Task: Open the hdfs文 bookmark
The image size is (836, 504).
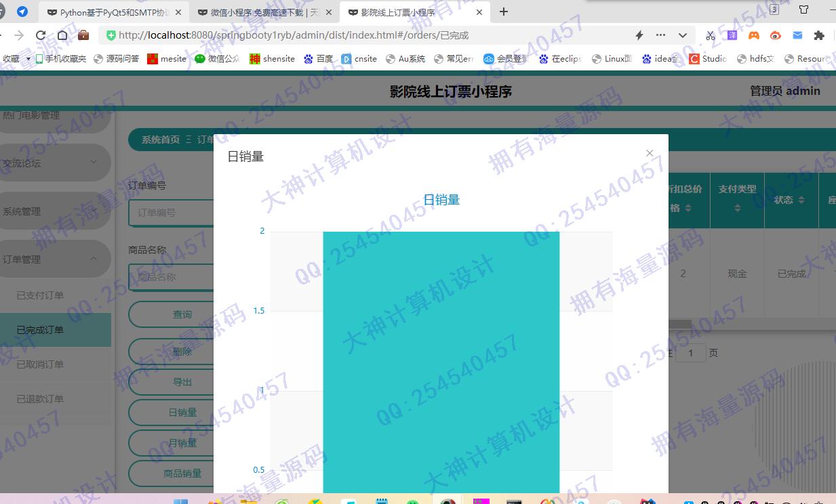Action: [x=756, y=59]
